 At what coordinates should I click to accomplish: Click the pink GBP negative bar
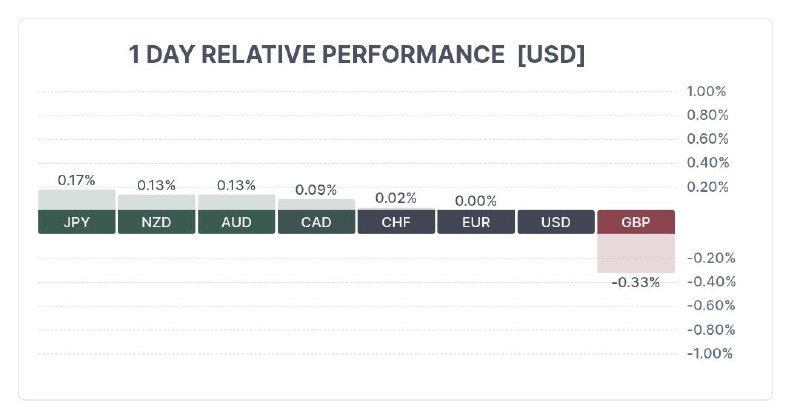[636, 253]
